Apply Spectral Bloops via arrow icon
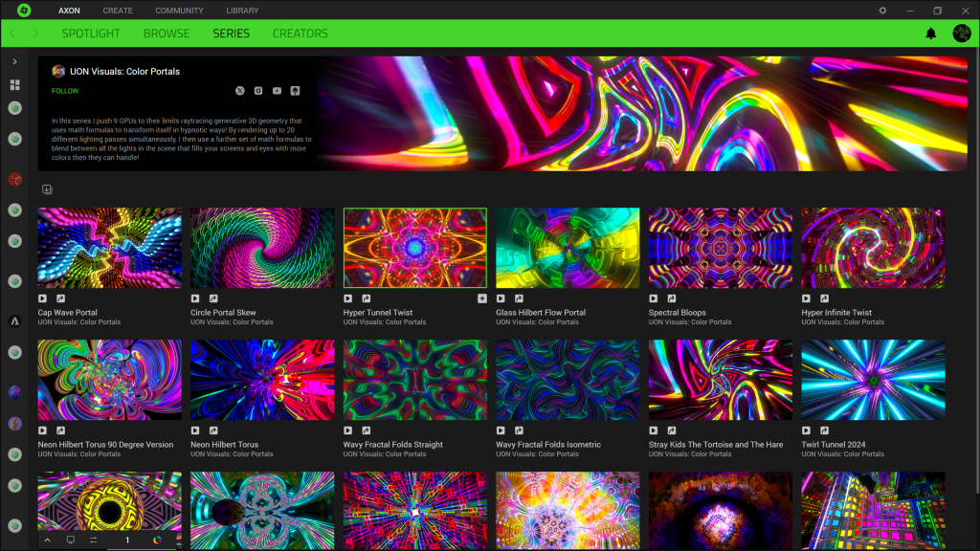Image resolution: width=980 pixels, height=551 pixels. 671,298
